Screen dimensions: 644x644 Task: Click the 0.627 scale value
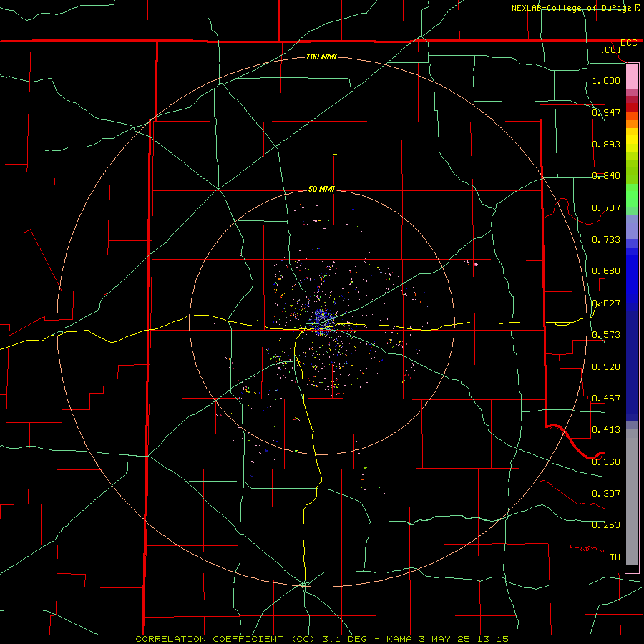tap(606, 303)
